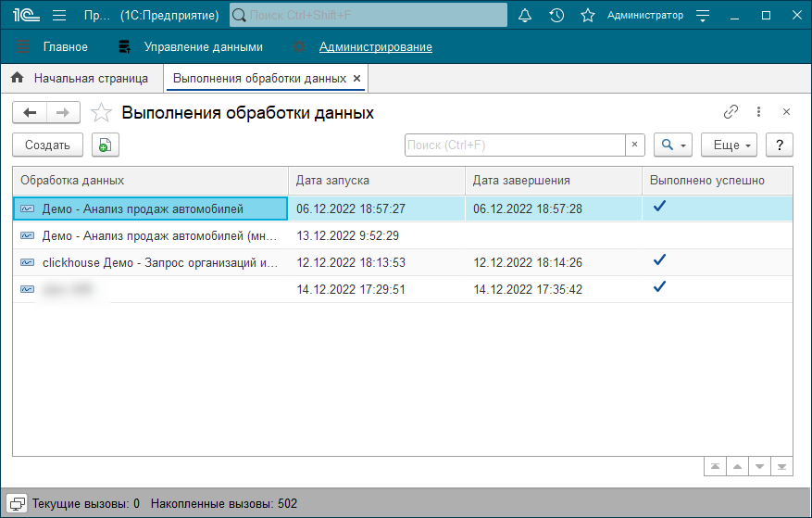Screen dimensions: 812x518
Task: Click Текущие вызовы: 0 status text
Action: 86,503
